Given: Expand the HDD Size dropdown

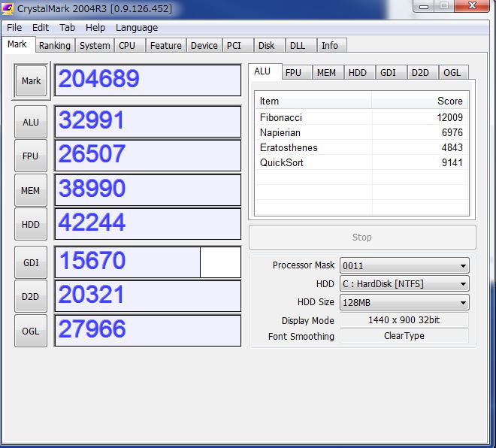Looking at the screenshot, I should (x=404, y=302).
